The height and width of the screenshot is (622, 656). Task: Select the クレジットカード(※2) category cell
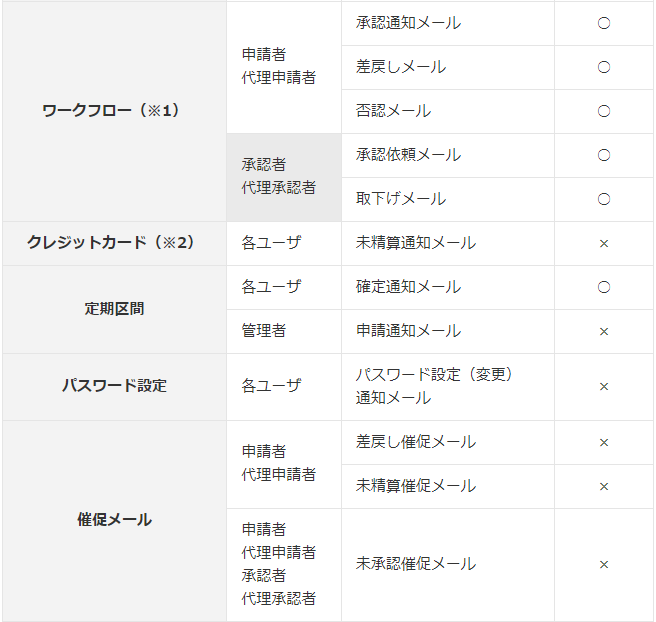(112, 243)
